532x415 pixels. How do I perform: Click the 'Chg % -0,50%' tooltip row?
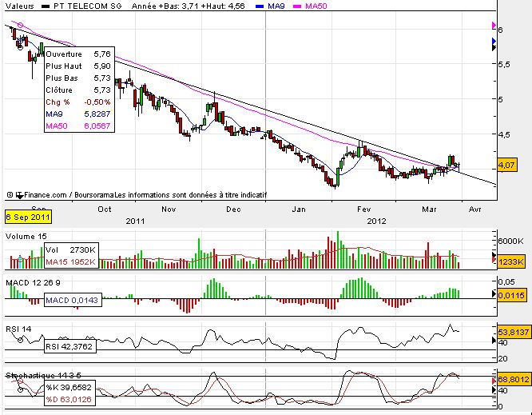pyautogui.click(x=78, y=102)
